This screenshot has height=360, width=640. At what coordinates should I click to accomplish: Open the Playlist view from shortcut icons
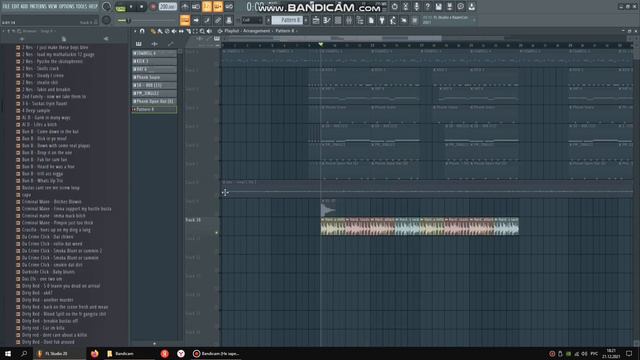(316, 20)
